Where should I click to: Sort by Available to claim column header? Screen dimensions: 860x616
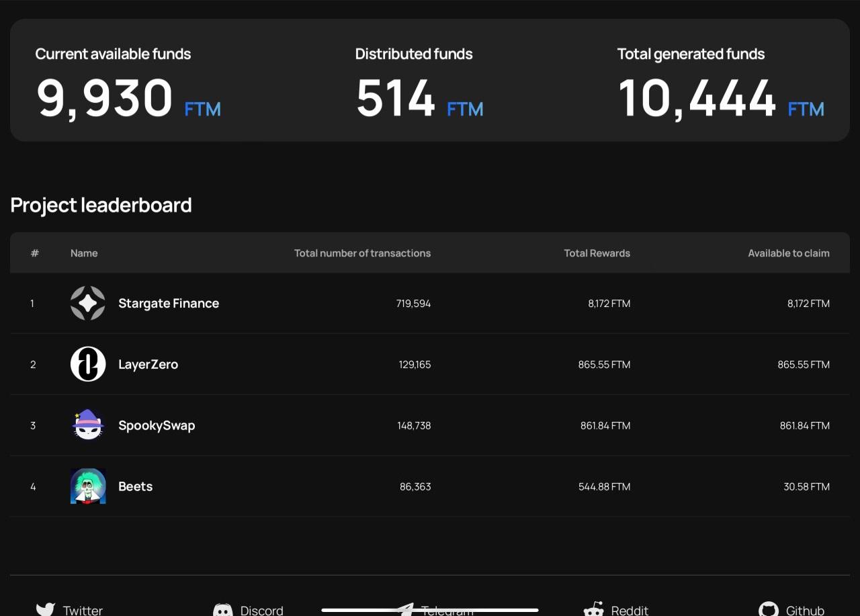788,253
